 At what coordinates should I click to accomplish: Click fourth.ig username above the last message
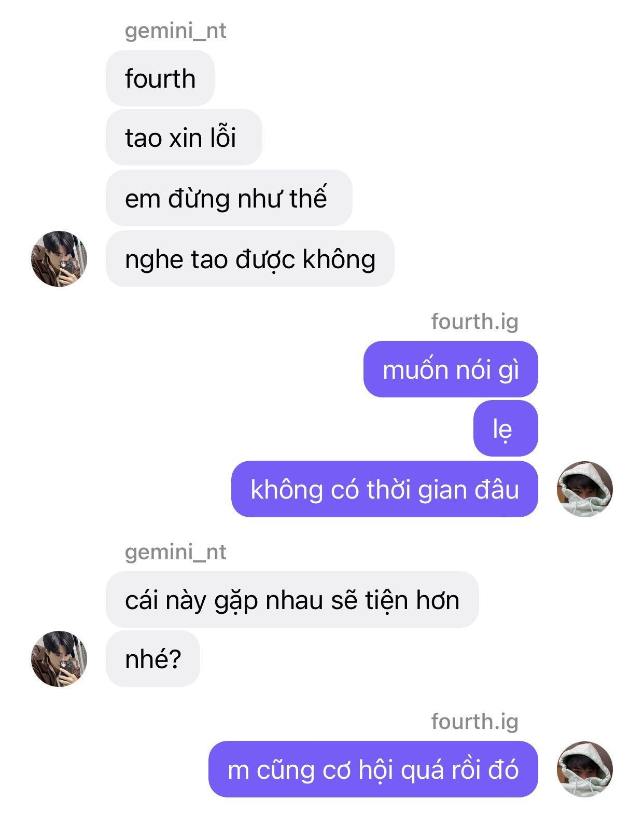(474, 722)
